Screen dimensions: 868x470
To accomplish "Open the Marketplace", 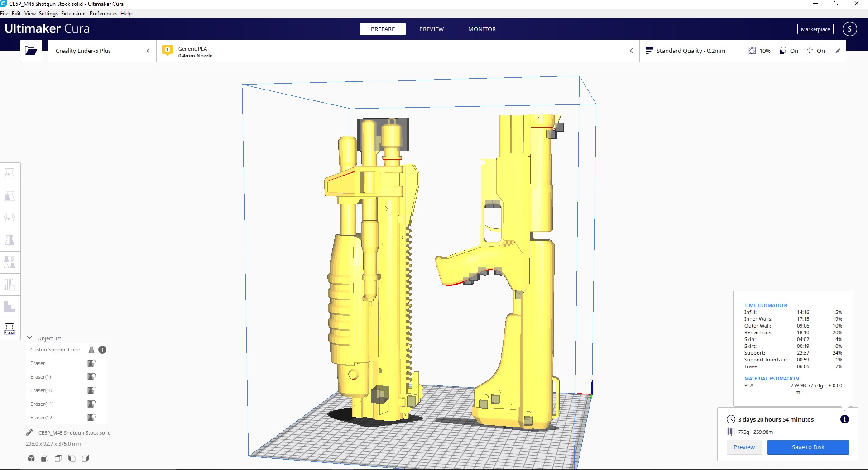I will point(815,29).
